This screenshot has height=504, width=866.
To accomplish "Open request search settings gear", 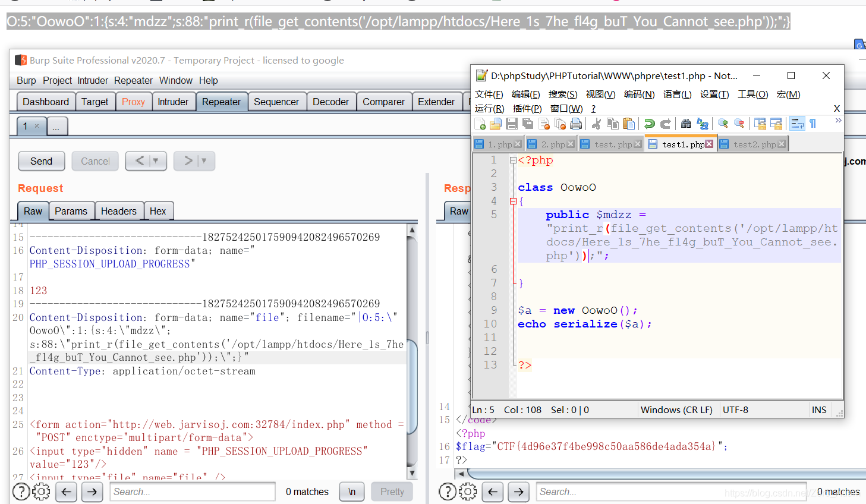I will (41, 492).
